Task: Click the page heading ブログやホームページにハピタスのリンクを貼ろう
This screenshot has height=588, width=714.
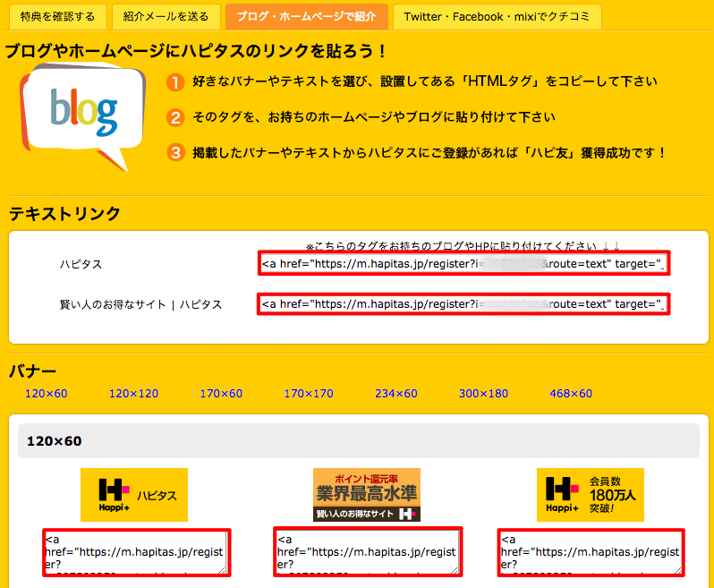Action: click(196, 51)
